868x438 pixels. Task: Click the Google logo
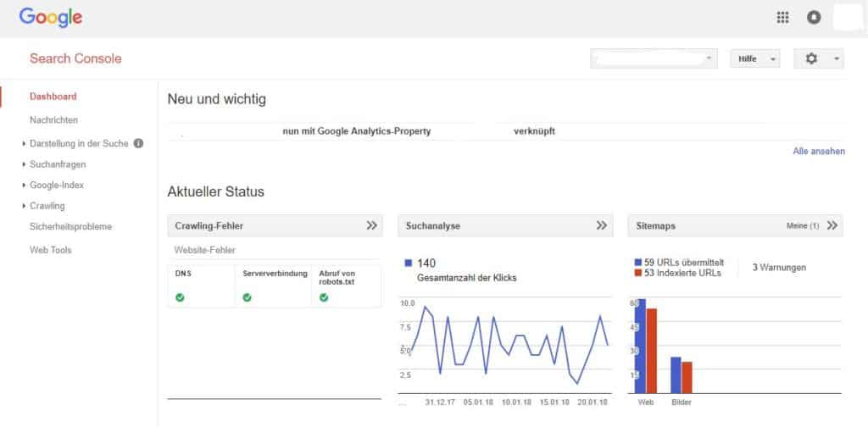click(x=50, y=18)
